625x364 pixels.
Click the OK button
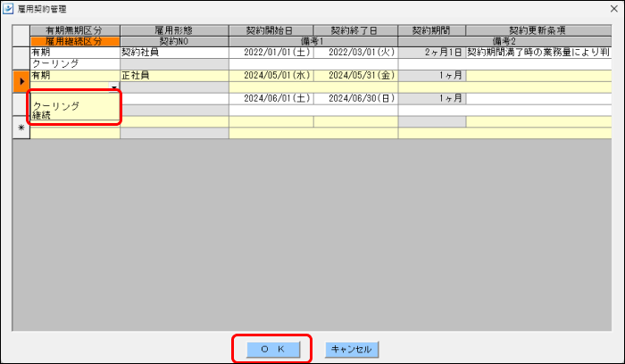tap(272, 349)
